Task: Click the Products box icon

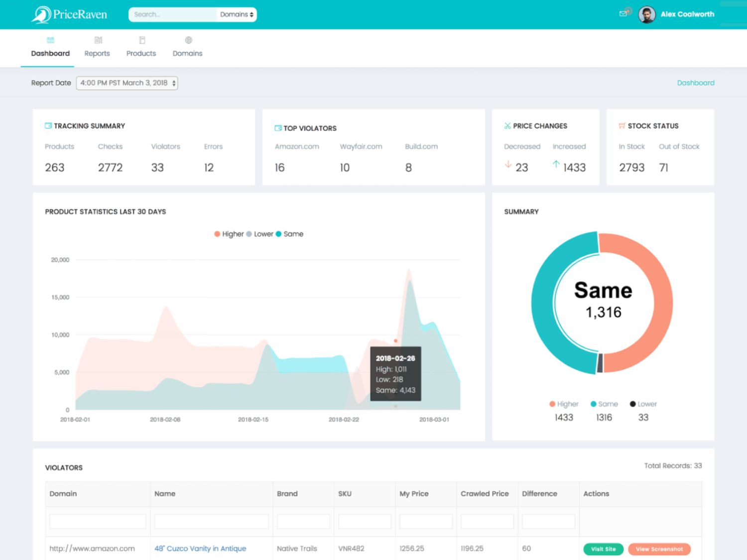Action: tap(141, 40)
